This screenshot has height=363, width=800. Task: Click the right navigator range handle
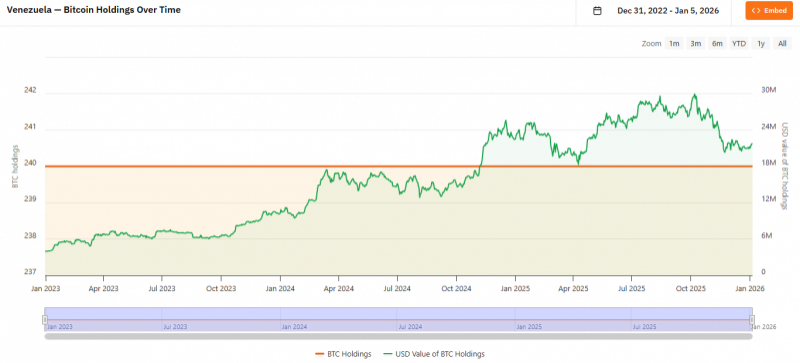tap(752, 320)
